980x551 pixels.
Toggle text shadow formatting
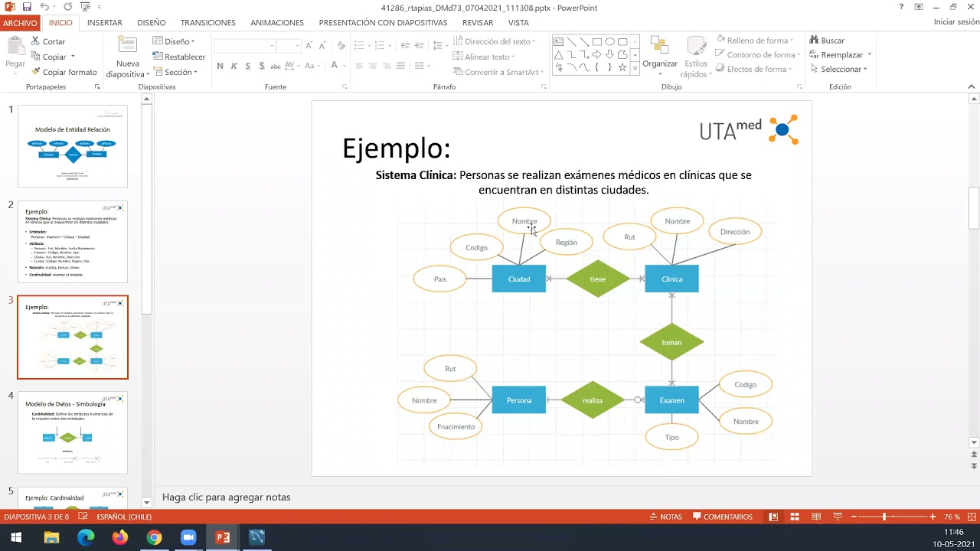262,67
